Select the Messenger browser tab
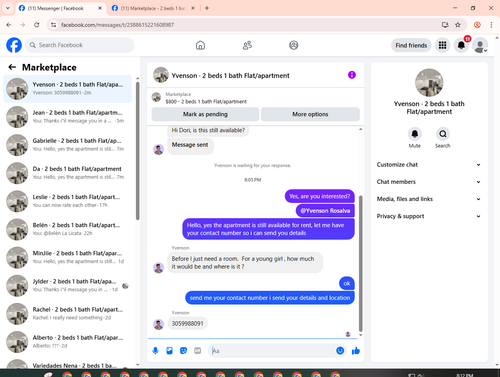This screenshot has height=377, width=500. click(x=60, y=8)
